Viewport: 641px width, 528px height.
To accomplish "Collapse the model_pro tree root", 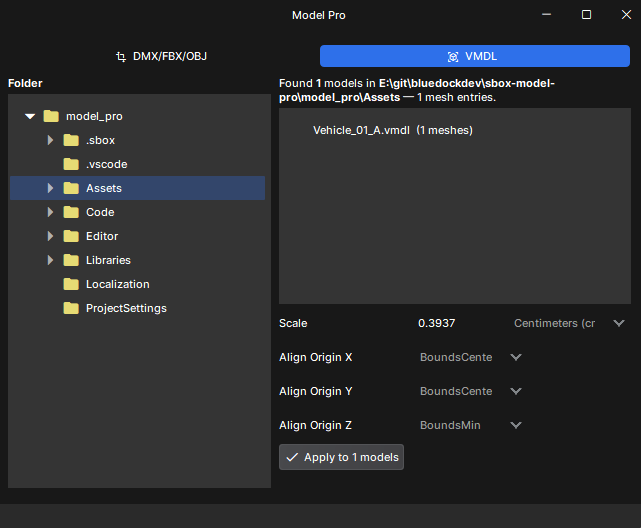I will (x=30, y=116).
